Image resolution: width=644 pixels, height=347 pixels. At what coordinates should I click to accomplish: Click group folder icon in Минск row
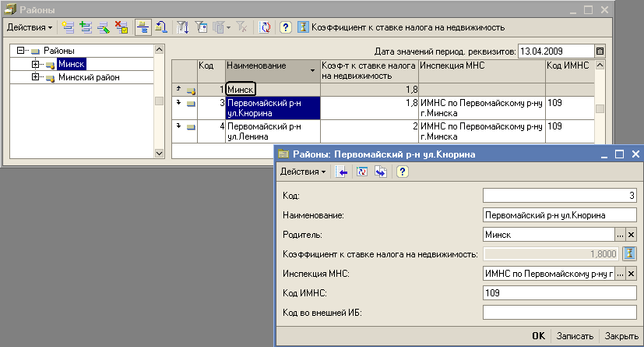[191, 90]
